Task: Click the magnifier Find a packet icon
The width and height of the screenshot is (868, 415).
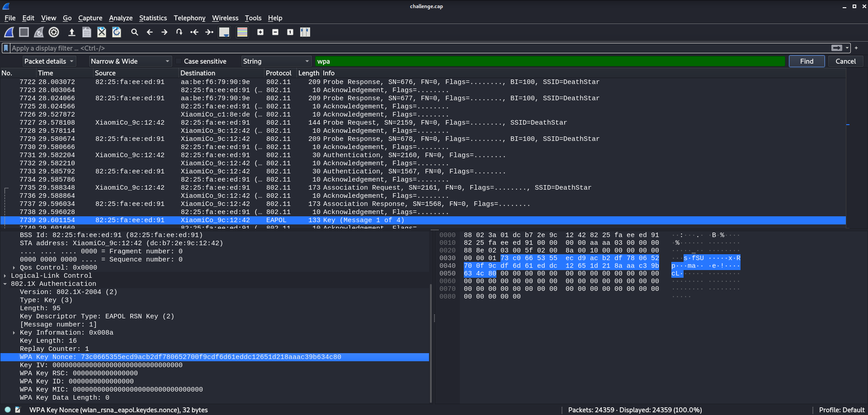Action: tap(135, 32)
